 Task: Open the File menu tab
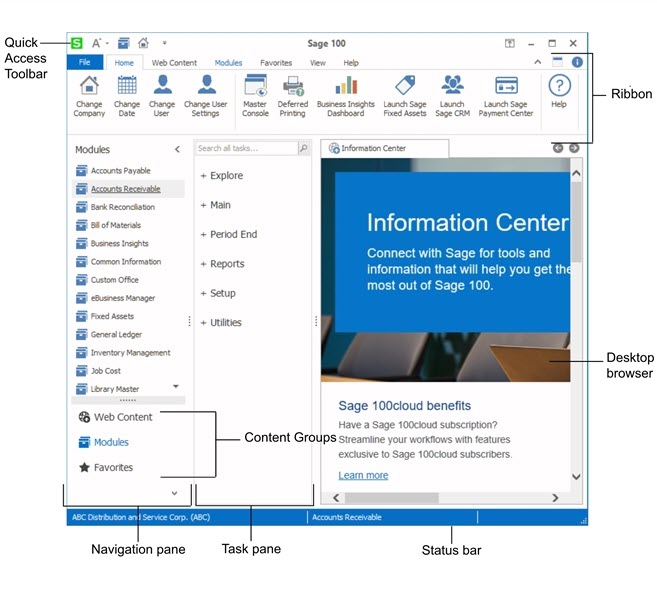click(x=86, y=63)
